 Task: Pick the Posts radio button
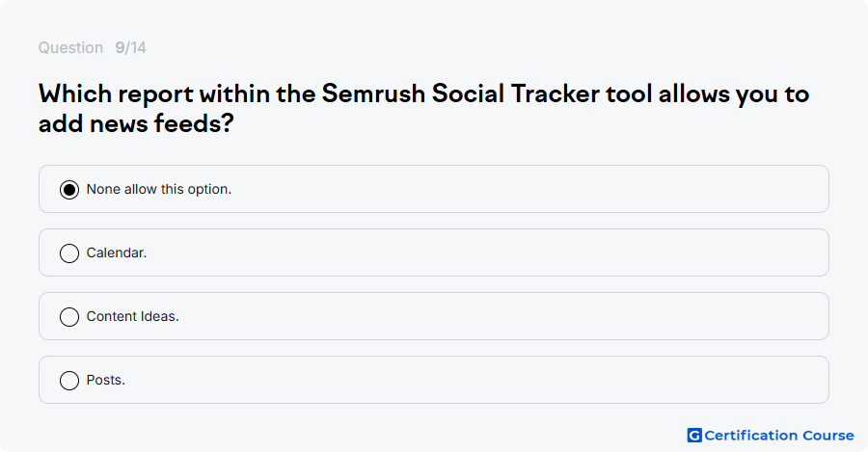coord(69,381)
